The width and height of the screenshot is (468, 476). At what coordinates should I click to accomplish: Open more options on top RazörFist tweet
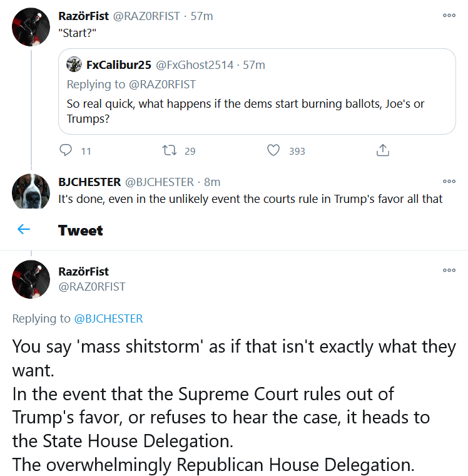click(449, 15)
